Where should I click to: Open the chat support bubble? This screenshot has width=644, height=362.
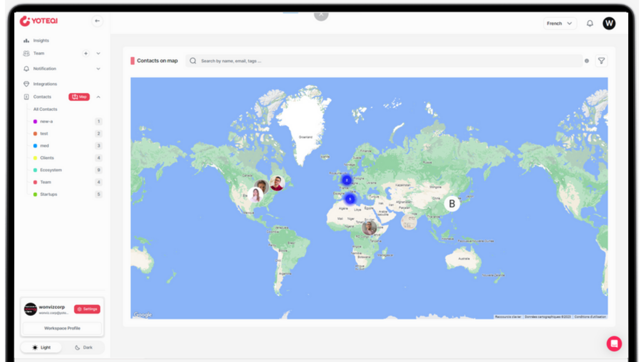tap(614, 344)
